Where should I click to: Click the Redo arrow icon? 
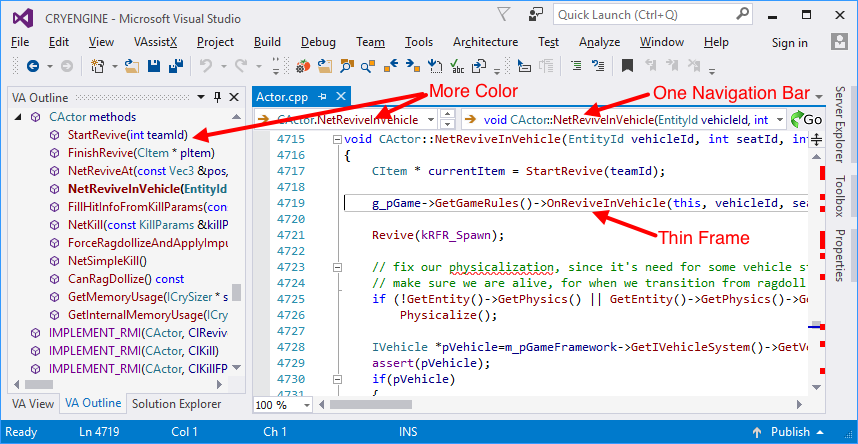coord(241,66)
